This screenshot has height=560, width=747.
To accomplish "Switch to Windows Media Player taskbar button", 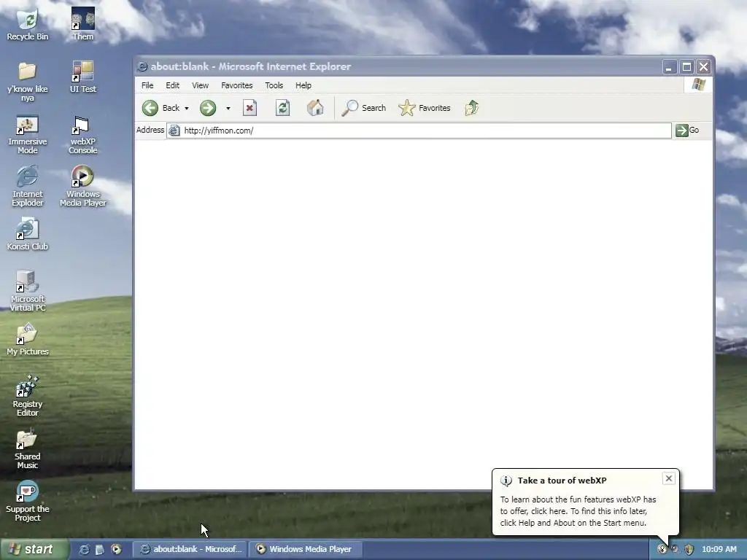I will (306, 549).
